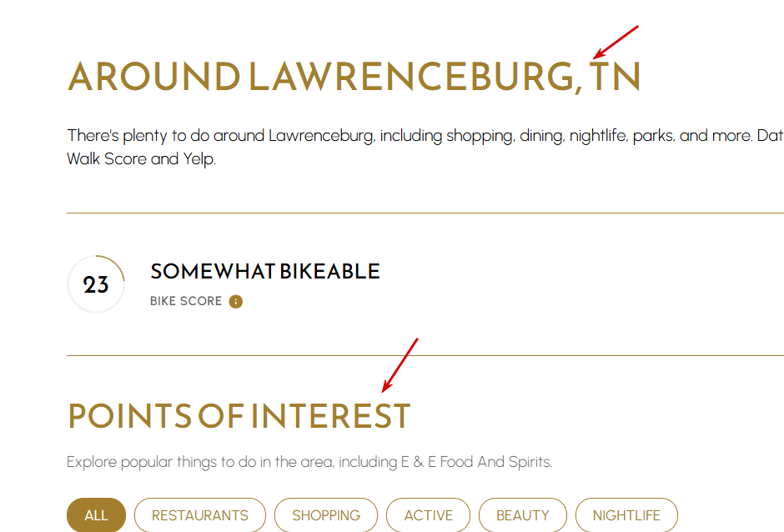The image size is (784, 532).
Task: Click the gold divider line above the bike score
Action: [x=425, y=213]
